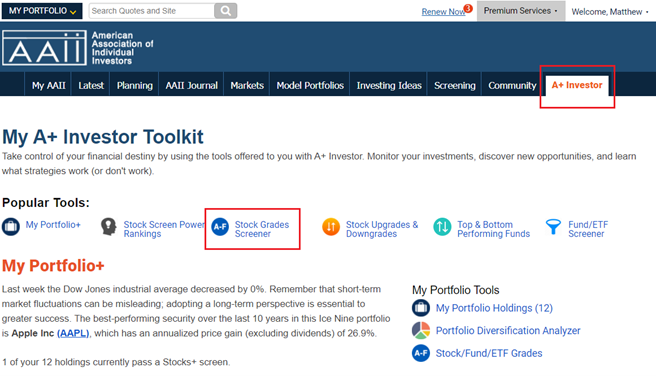This screenshot has height=376, width=656.
Task: Open the AAII Journal menu
Action: [192, 85]
